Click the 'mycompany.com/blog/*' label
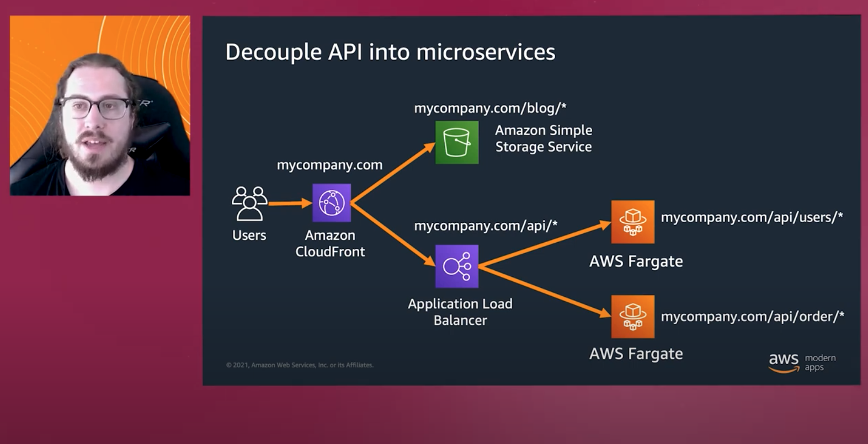Viewport: 868px width, 444px height. pos(490,108)
